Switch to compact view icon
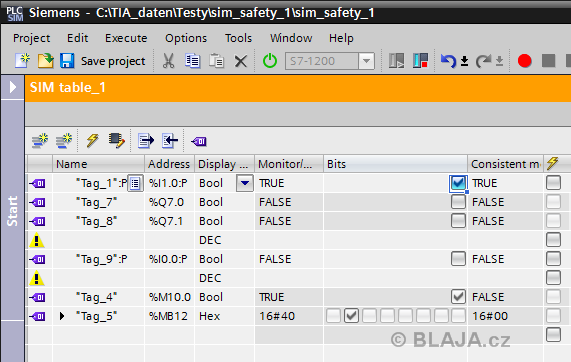The image size is (571, 362). tap(396, 61)
